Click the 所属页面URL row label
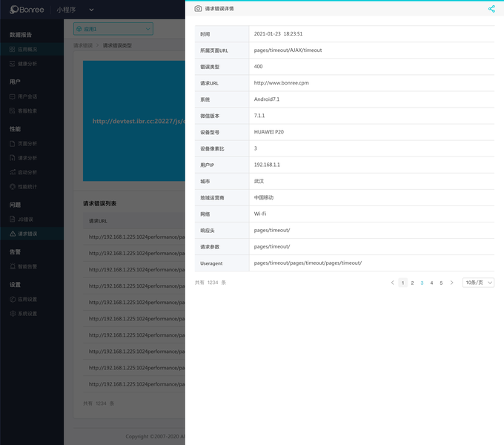 pos(214,50)
